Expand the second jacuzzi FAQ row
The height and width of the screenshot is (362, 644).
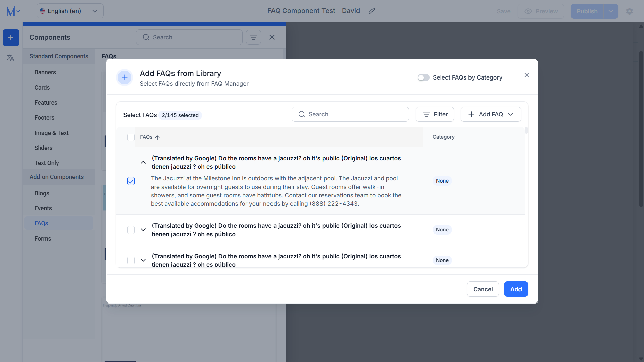[x=143, y=230]
